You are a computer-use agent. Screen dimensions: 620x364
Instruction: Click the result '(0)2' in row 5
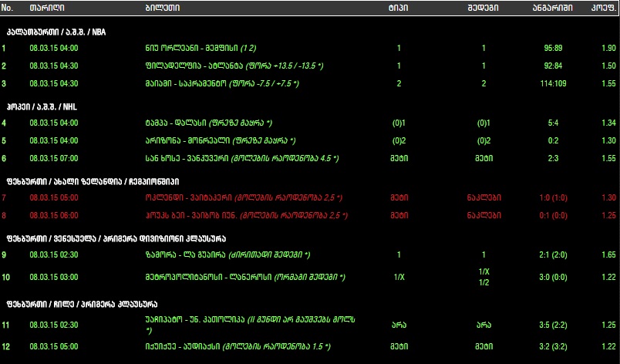coord(484,140)
